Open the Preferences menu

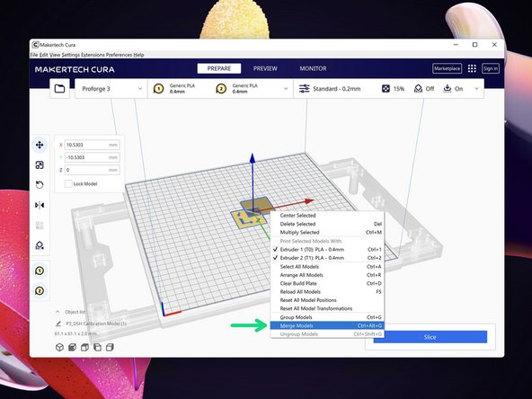(119, 55)
